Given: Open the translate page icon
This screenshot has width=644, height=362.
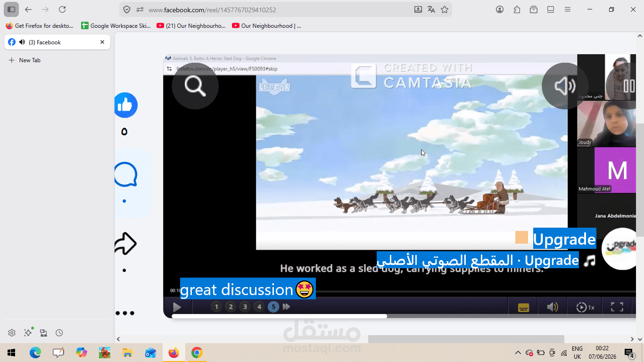Looking at the screenshot, I should pyautogui.click(x=431, y=9).
